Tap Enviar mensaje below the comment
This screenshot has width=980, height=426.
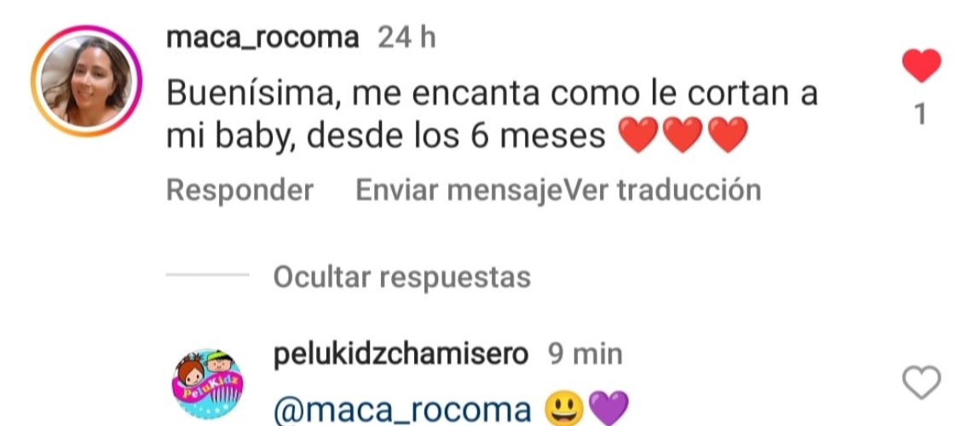(459, 191)
